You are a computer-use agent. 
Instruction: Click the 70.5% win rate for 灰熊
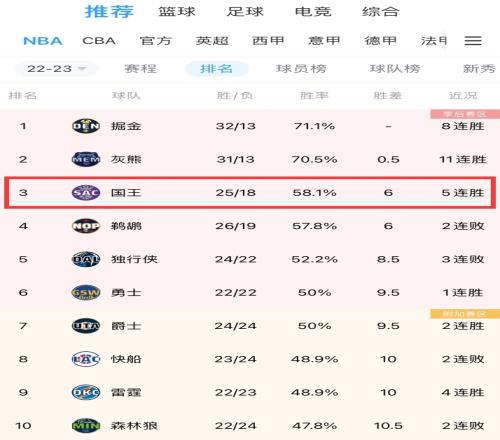coord(314,159)
